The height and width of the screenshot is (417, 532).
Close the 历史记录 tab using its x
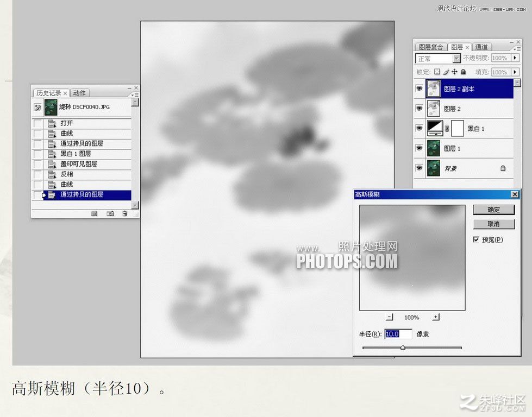65,93
